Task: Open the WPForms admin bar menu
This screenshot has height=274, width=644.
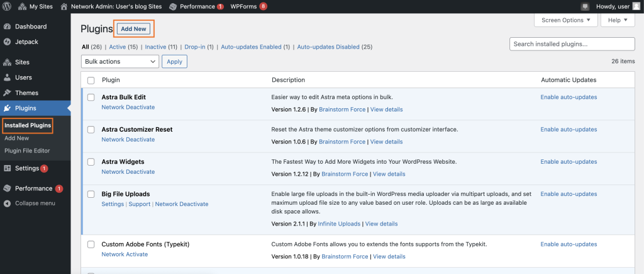Action: click(x=243, y=6)
